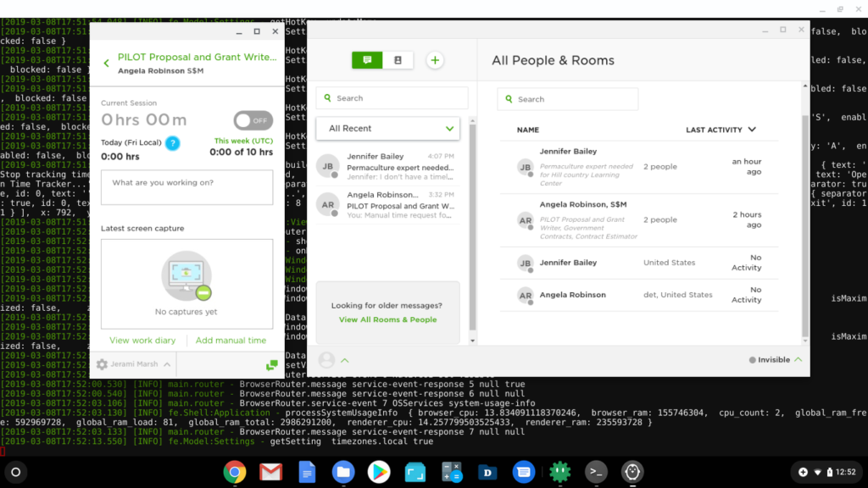Open the green gear app on shelf
Image resolution: width=868 pixels, height=488 pixels.
click(x=559, y=472)
